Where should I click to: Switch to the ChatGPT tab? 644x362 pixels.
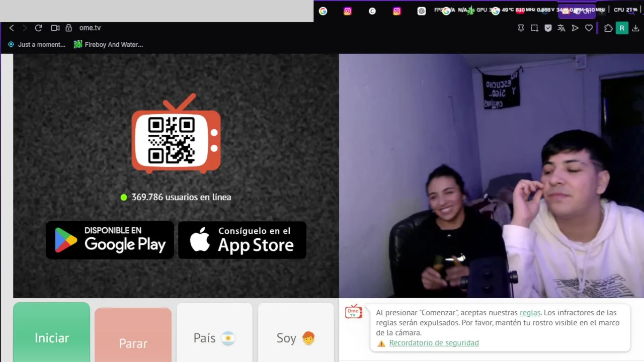coord(422,11)
